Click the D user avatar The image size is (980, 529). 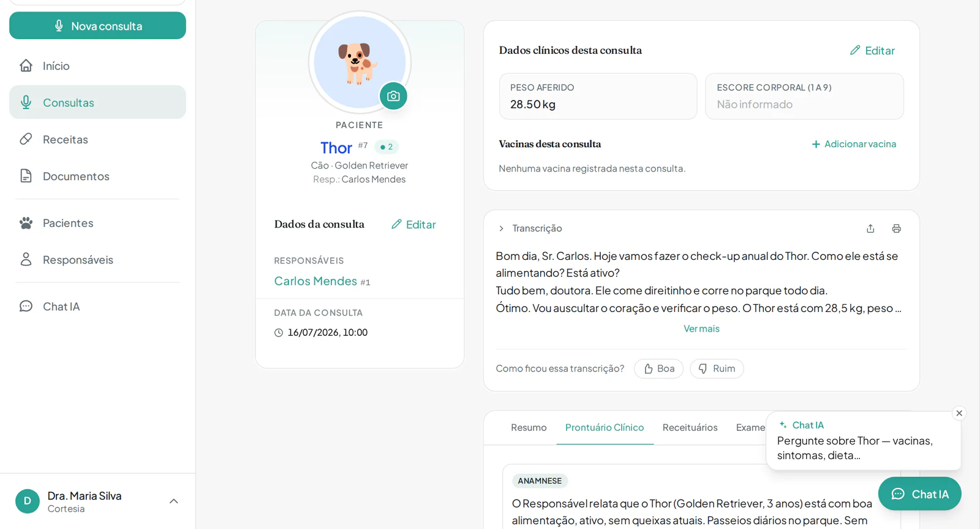[28, 501]
